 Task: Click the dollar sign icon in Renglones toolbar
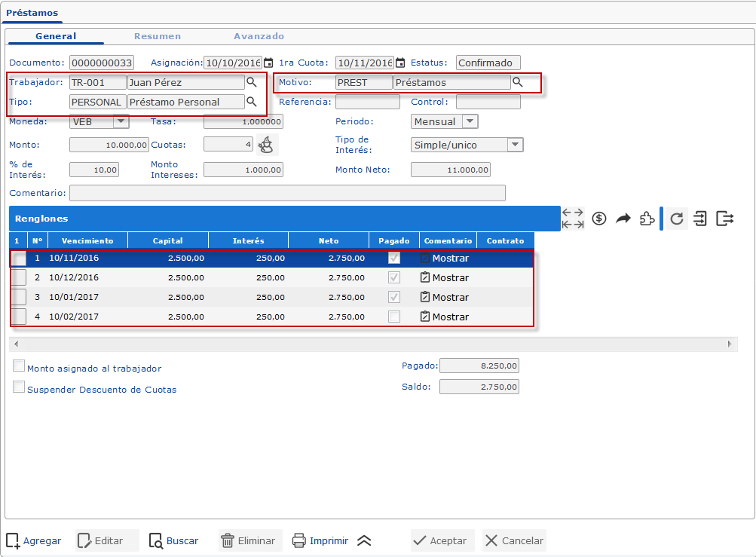point(599,219)
